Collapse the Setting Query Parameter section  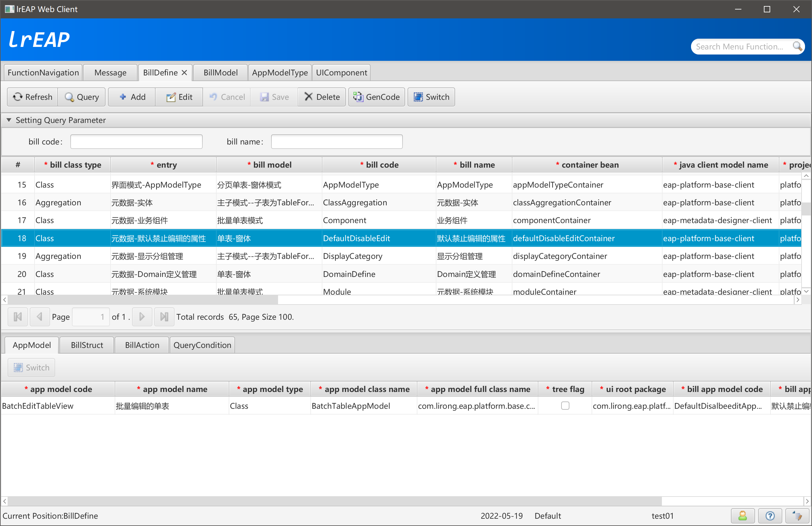click(x=9, y=120)
